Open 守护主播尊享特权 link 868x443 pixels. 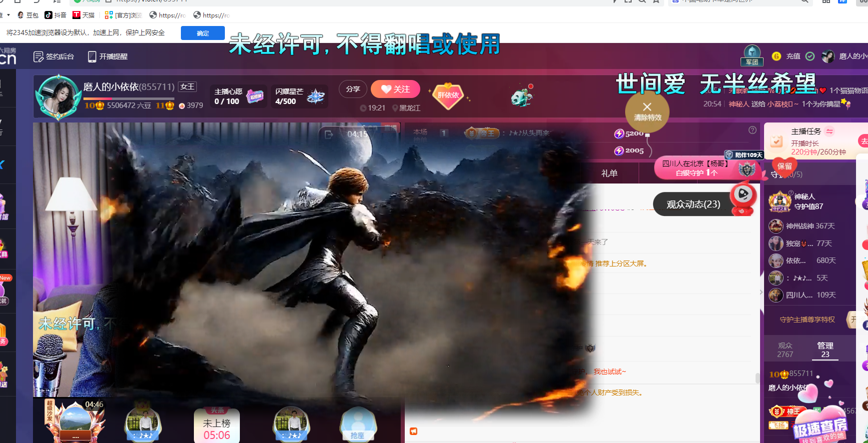point(807,319)
